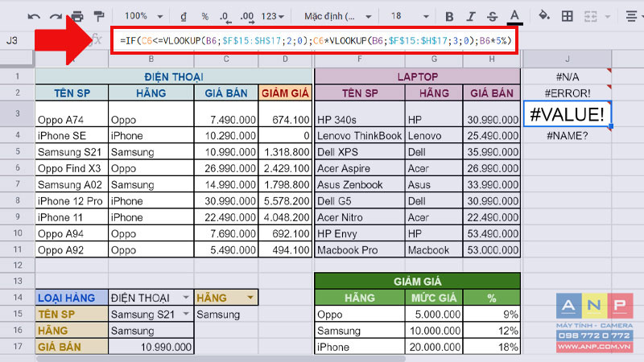Viewport: 644px width, 362px height.
Task: Click into the formula bar
Action: tap(315, 41)
